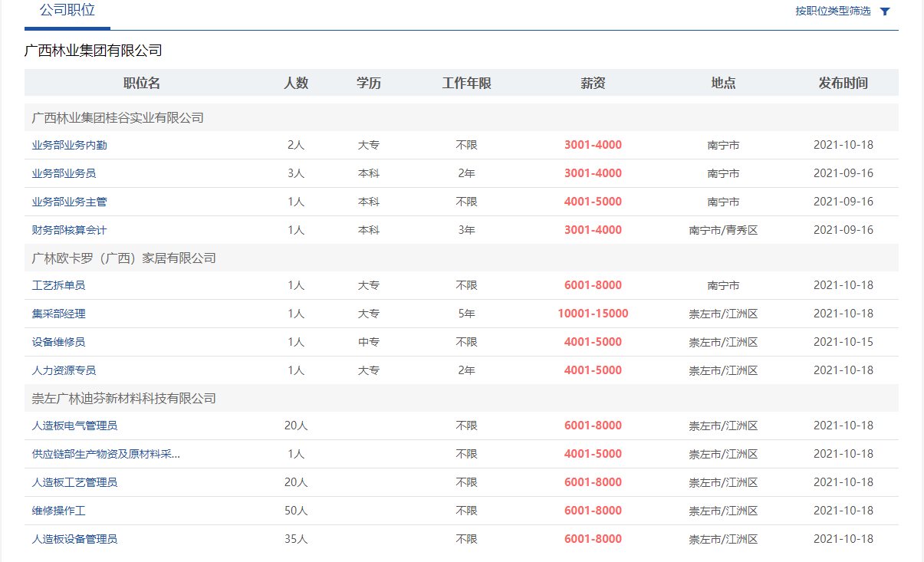The image size is (924, 562).
Task: Click salary 6001-8000 for 工艺拆单员
Action: (594, 285)
